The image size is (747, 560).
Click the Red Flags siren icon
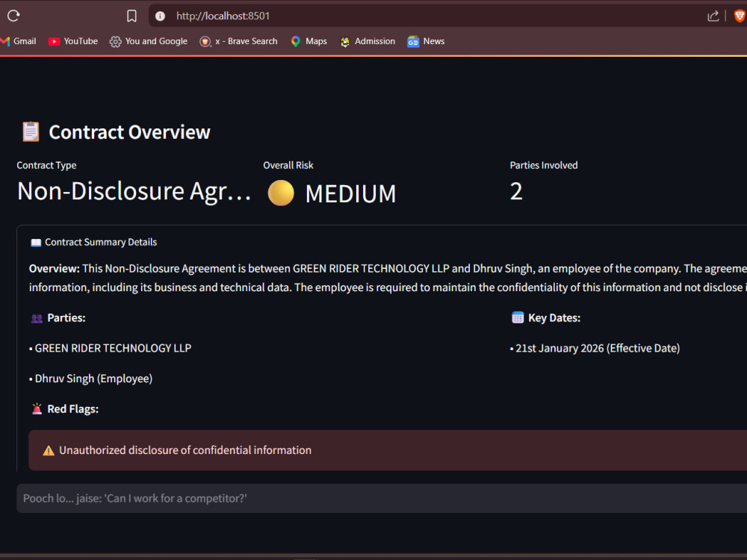click(x=37, y=408)
